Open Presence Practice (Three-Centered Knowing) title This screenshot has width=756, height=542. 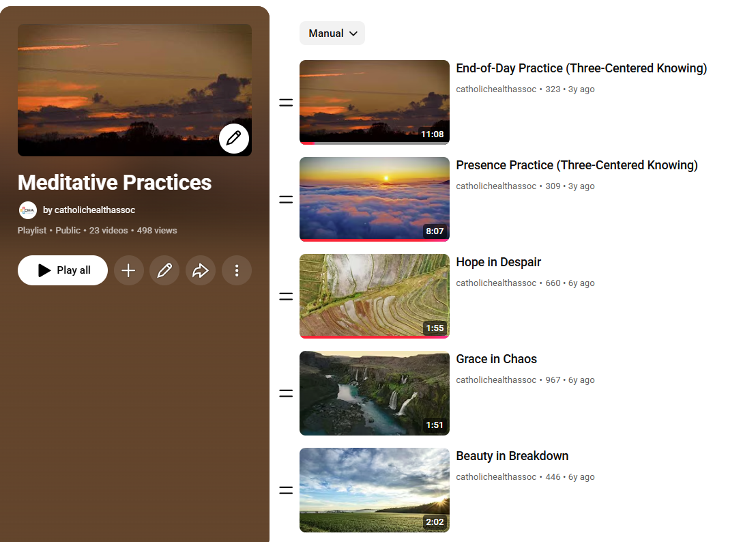pos(577,165)
